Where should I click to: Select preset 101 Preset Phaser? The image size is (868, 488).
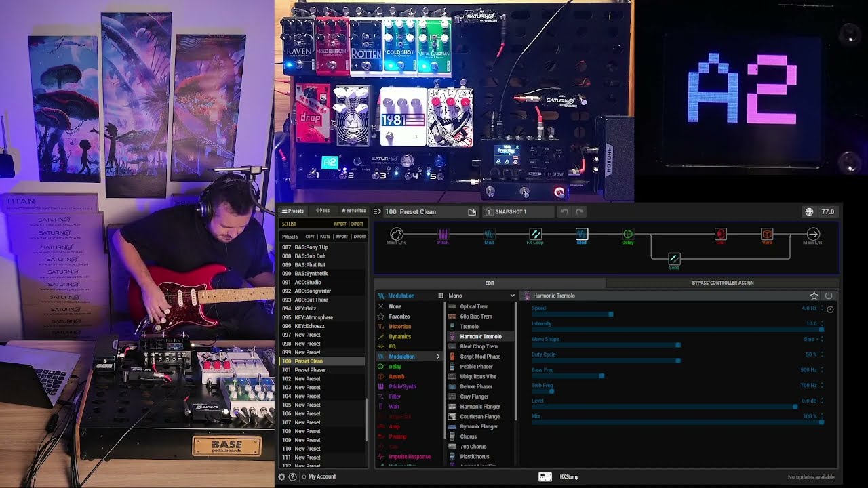323,370
